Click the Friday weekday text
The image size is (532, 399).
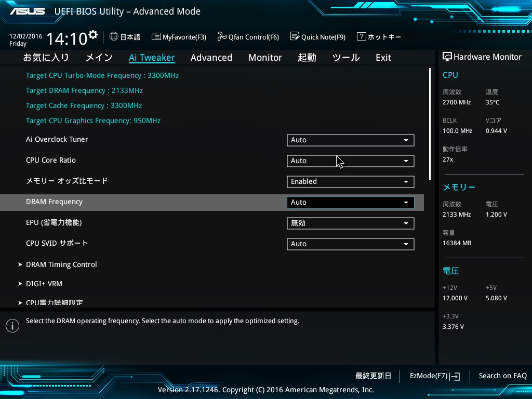point(18,44)
